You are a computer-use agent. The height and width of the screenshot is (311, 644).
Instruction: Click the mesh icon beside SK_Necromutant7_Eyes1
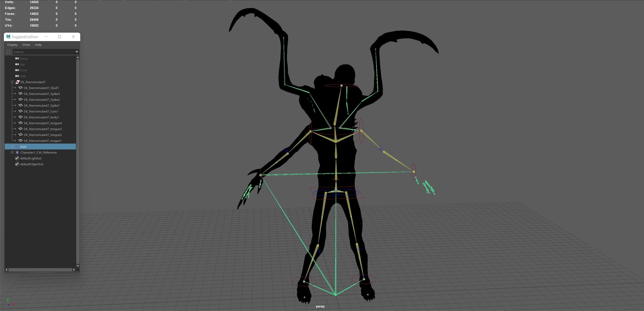point(21,111)
